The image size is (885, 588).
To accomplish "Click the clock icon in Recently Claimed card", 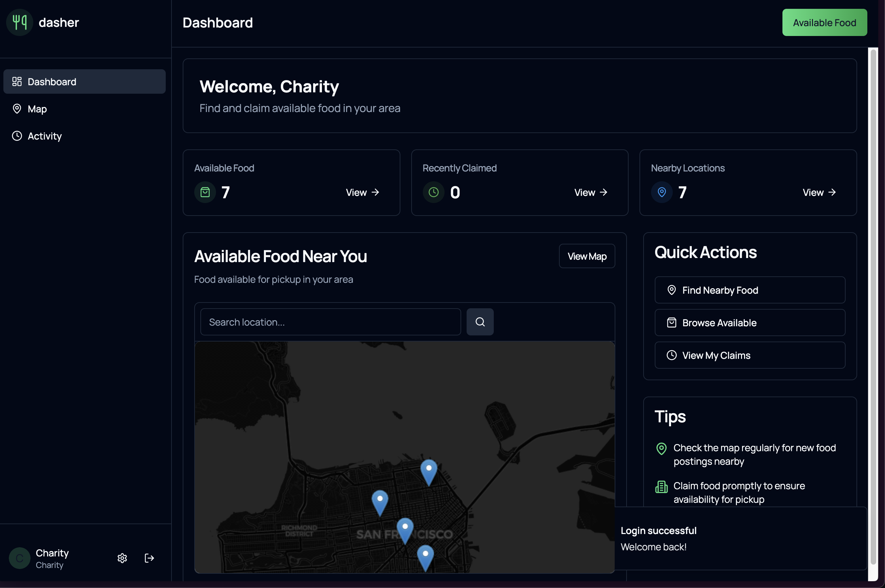I will [x=433, y=192].
